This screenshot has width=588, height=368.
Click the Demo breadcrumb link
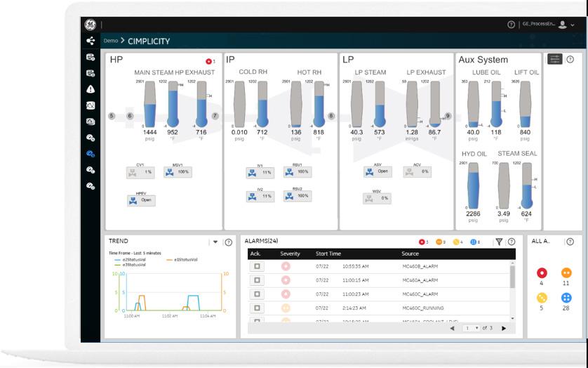coord(111,41)
